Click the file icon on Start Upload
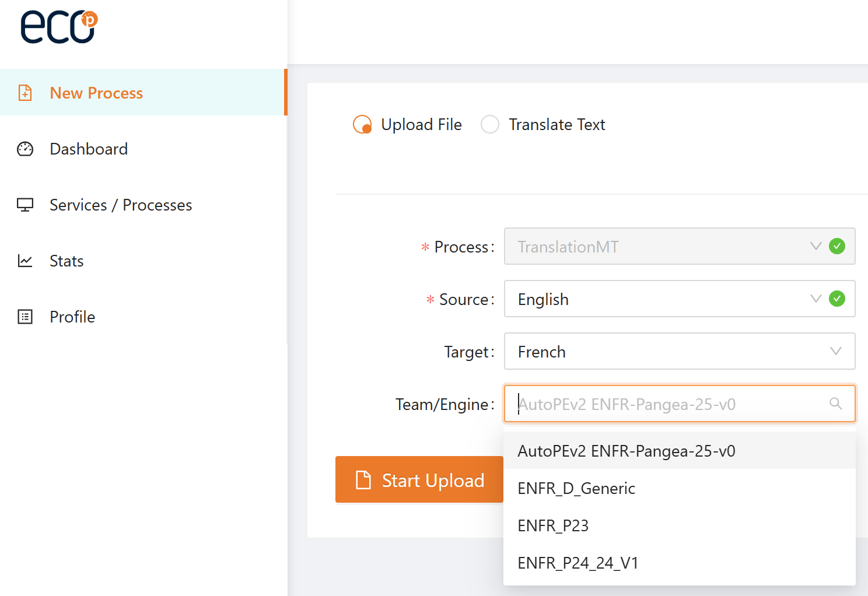The width and height of the screenshot is (868, 596). 363,480
